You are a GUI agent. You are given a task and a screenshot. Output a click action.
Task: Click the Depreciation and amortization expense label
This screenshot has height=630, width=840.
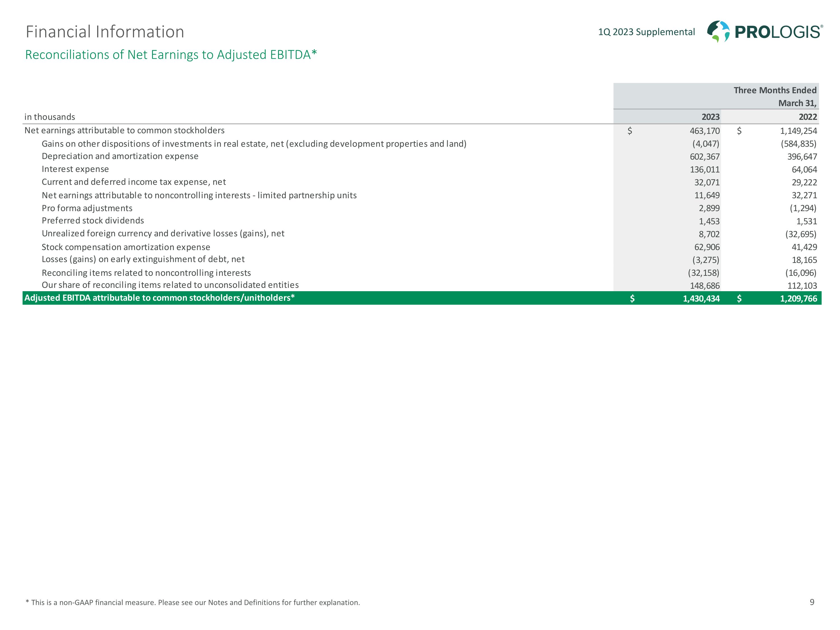(120, 156)
